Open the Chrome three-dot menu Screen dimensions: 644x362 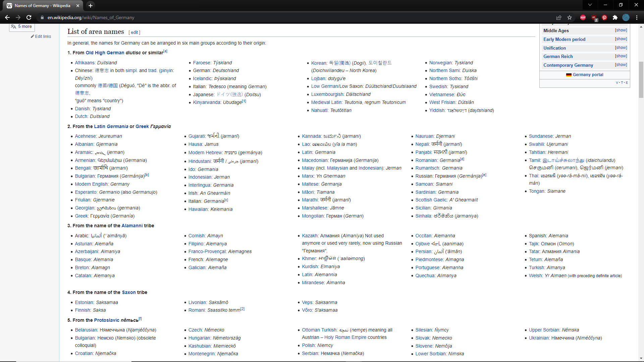(x=637, y=17)
